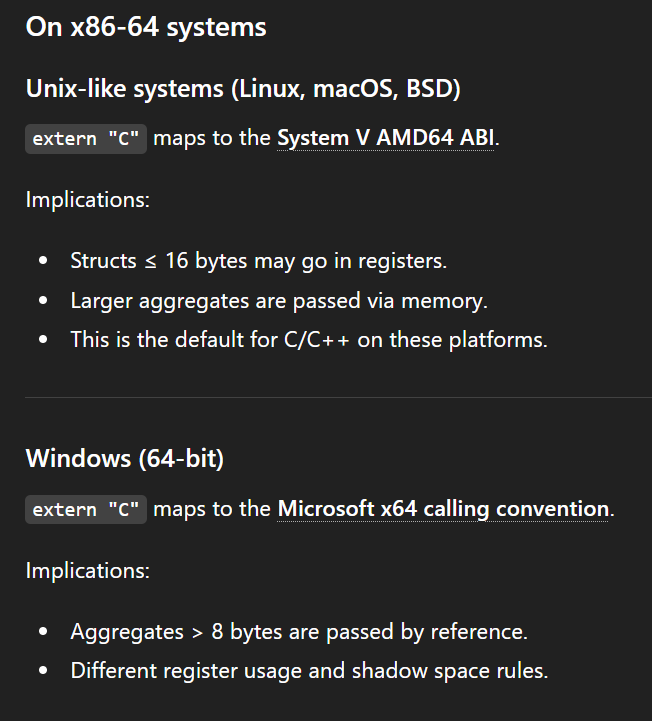Image resolution: width=652 pixels, height=721 pixels.
Task: Click the bullet dot before "Different register usage"
Action: (43, 671)
